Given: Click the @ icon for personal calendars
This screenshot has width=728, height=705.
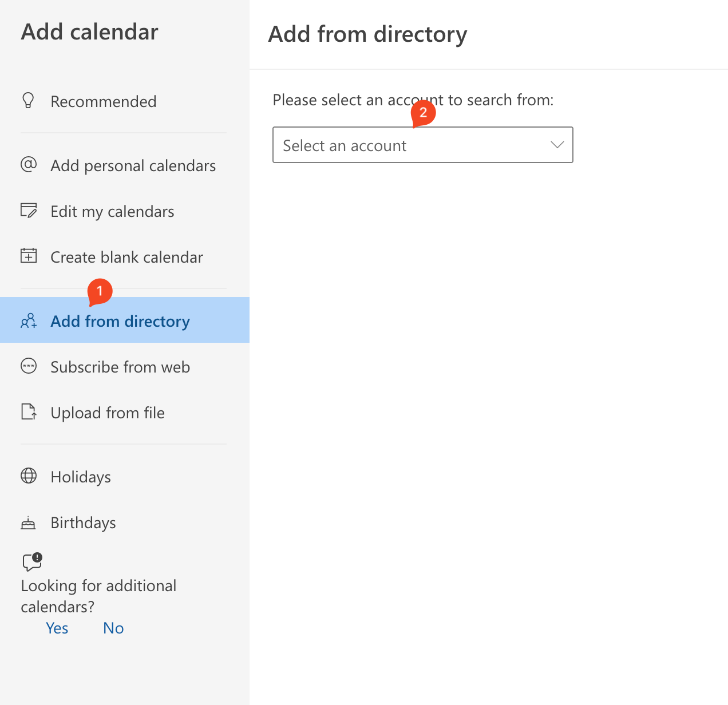Looking at the screenshot, I should click(x=29, y=165).
